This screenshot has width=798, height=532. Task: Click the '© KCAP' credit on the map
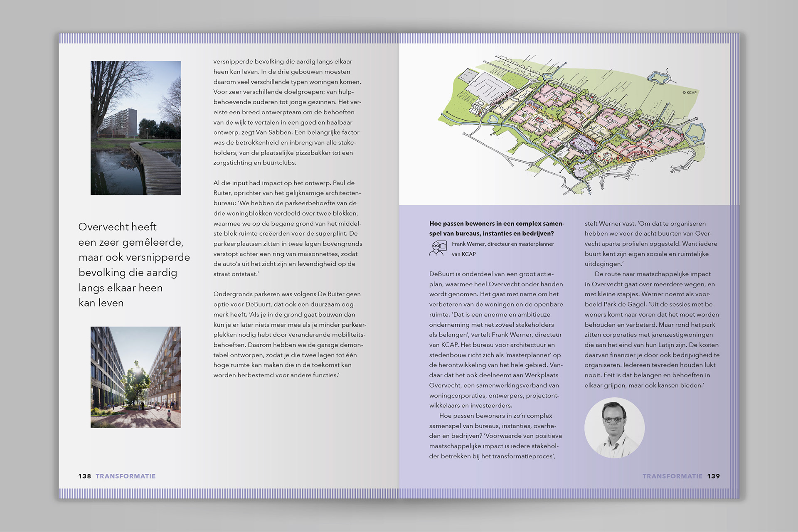(x=690, y=92)
